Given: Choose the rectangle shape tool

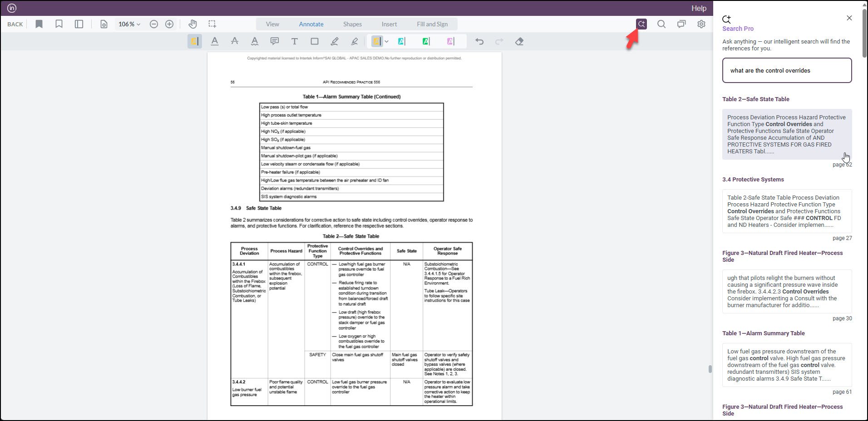Looking at the screenshot, I should pos(315,41).
